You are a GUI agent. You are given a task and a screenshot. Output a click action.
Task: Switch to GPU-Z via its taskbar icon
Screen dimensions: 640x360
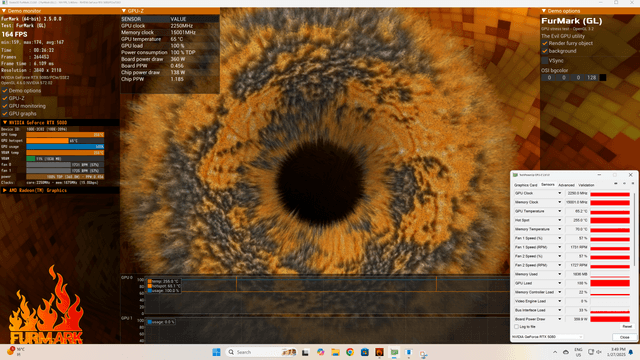tap(394, 352)
